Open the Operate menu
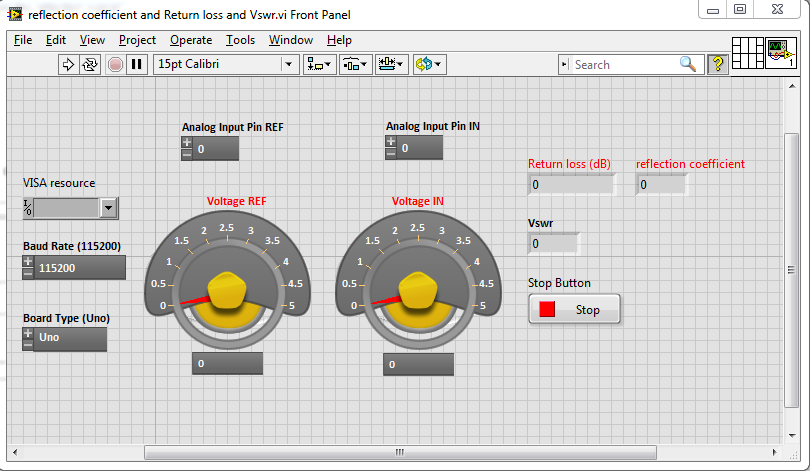 point(190,40)
